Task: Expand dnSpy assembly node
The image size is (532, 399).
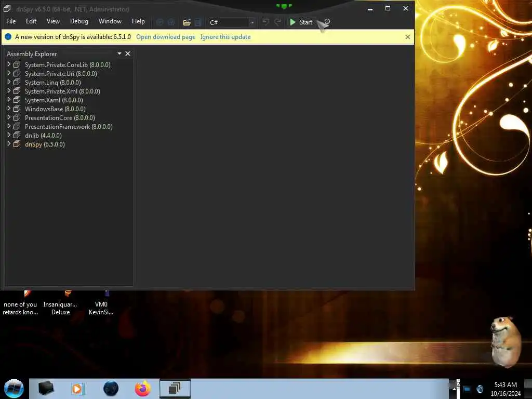Action: pos(9,143)
